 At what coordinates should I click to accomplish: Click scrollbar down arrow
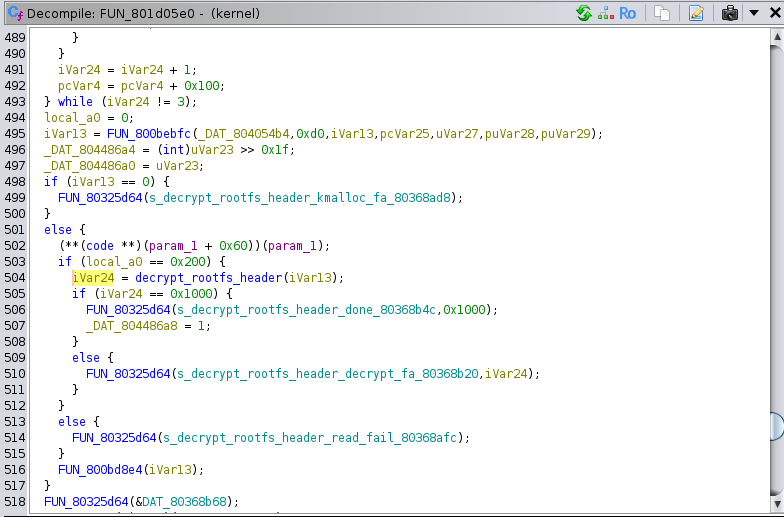pyautogui.click(x=777, y=504)
